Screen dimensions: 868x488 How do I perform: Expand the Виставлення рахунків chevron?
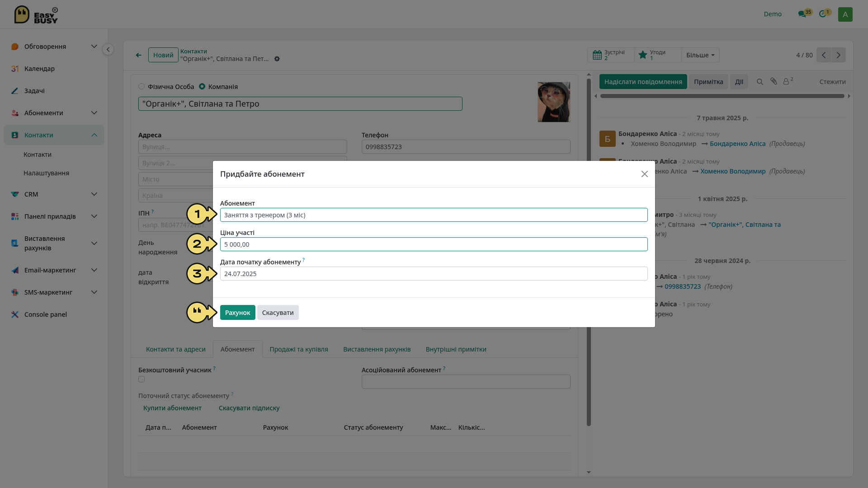pos(94,243)
